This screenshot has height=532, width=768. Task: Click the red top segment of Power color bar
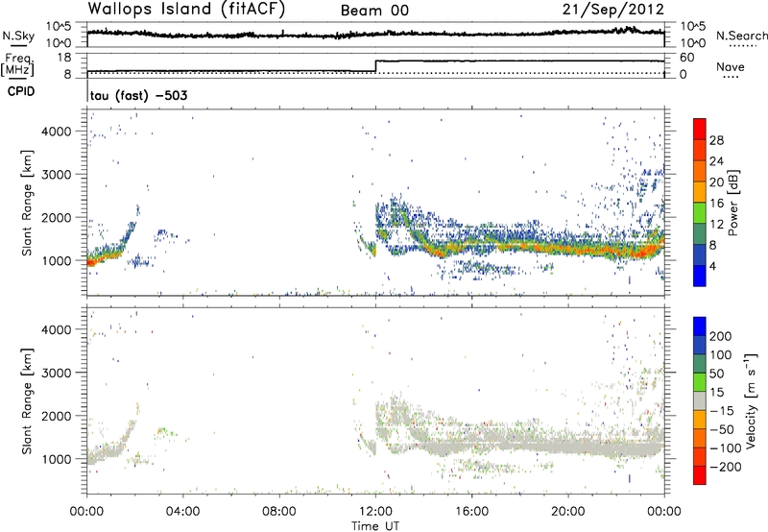point(700,129)
